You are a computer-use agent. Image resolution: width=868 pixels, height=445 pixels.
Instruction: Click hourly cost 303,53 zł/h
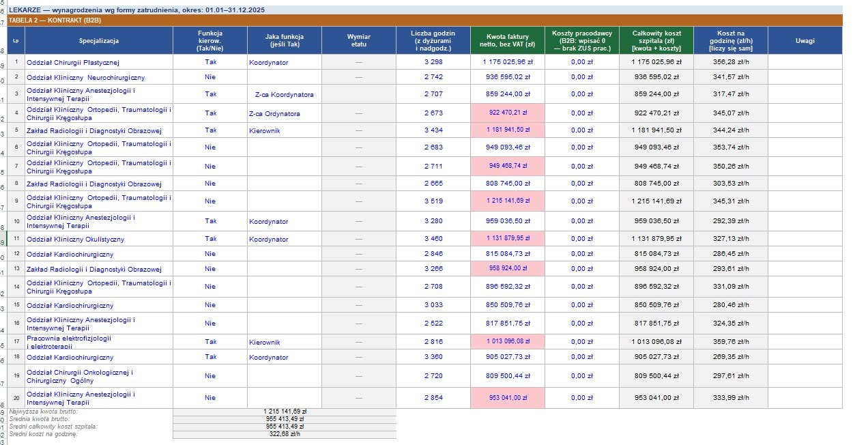tap(731, 184)
